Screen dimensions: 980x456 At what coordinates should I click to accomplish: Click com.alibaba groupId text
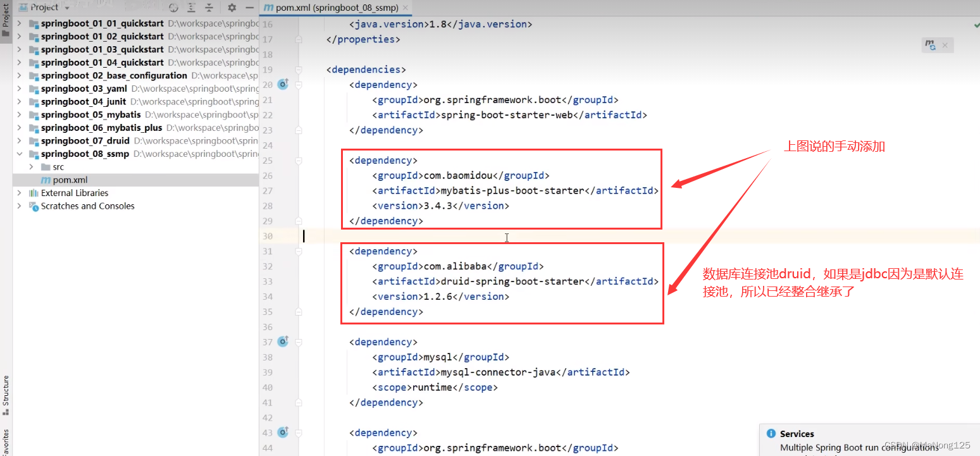[x=454, y=266]
